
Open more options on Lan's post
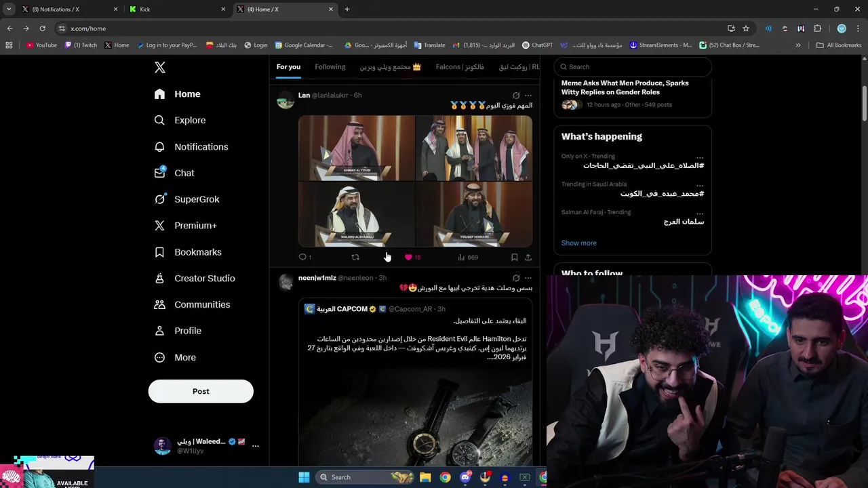(x=528, y=96)
